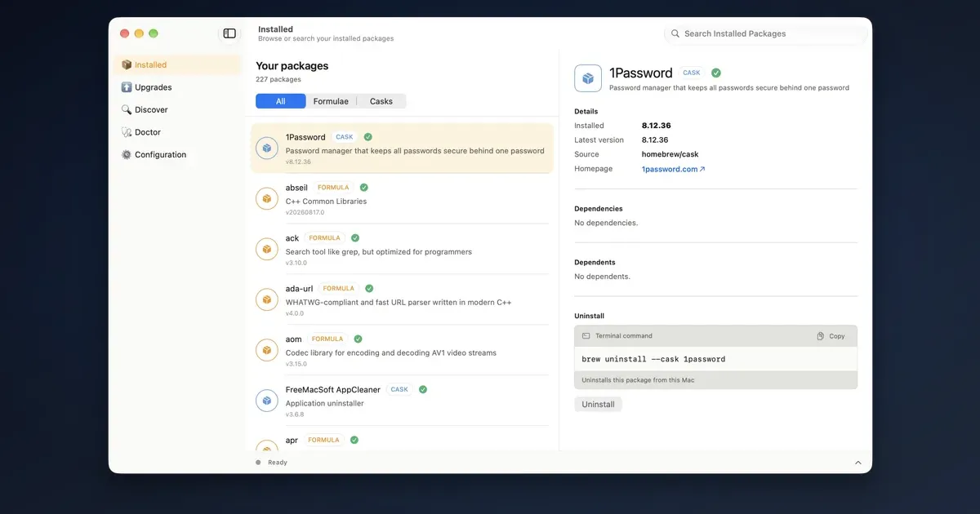This screenshot has height=514, width=980.
Task: Click the green checkmark next to abseil
Action: coord(364,188)
